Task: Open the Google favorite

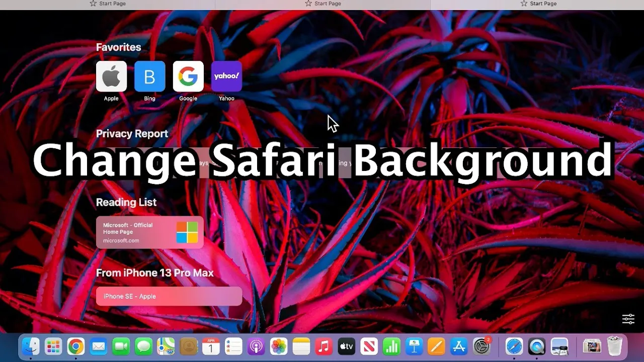Action: click(x=188, y=76)
